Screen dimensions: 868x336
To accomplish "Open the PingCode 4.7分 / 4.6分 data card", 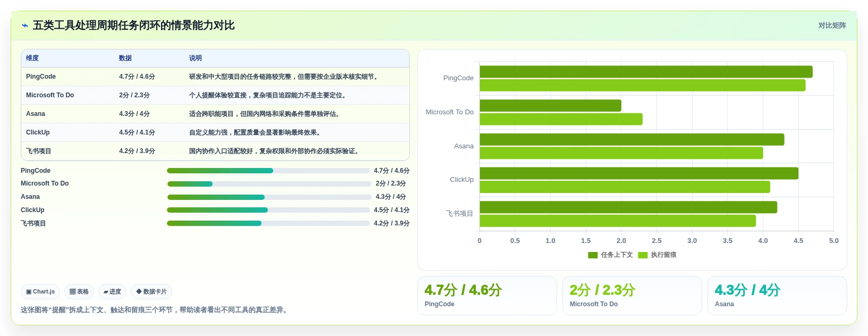I will [x=487, y=296].
